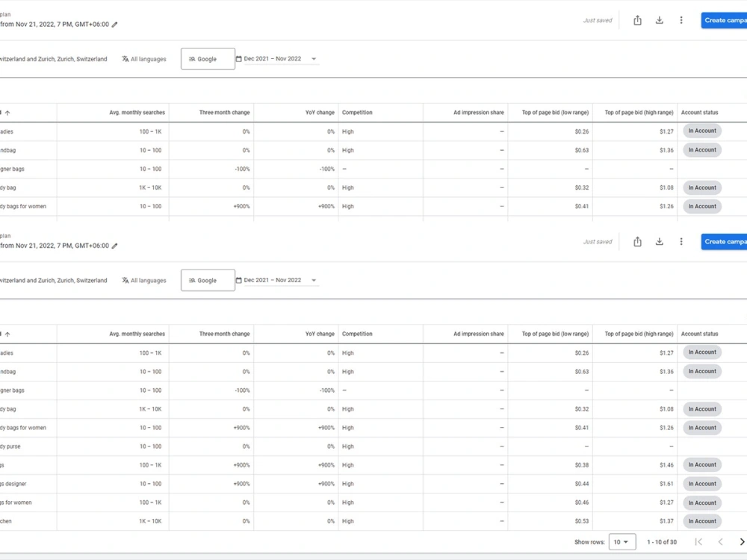Image resolution: width=747 pixels, height=560 pixels.
Task: Click the In Account badge on the $1.37 row
Action: click(x=701, y=521)
